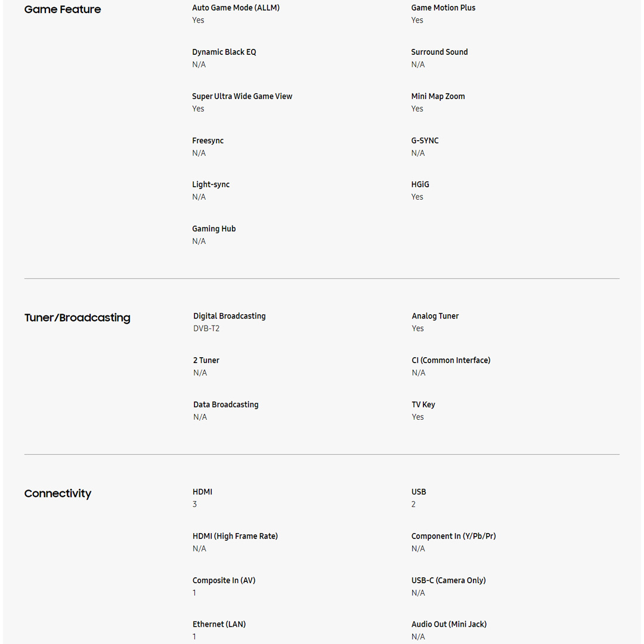Click the Connectivity section heading

(x=58, y=494)
